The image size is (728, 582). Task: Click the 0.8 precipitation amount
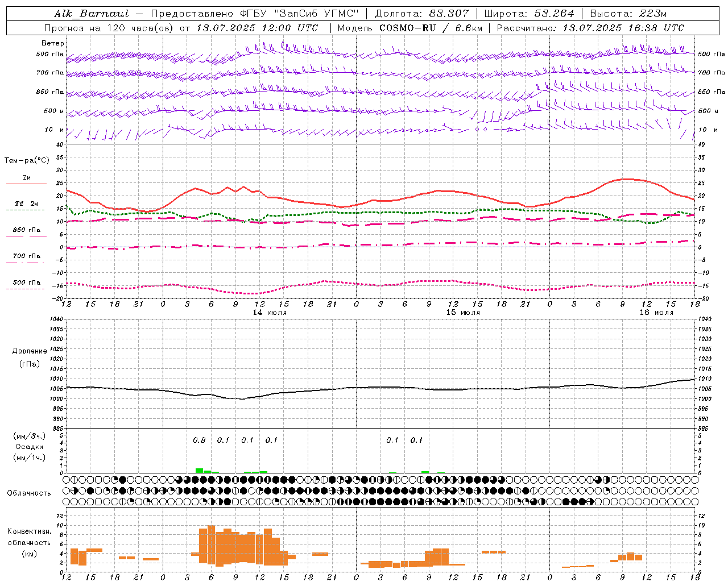pyautogui.click(x=199, y=440)
